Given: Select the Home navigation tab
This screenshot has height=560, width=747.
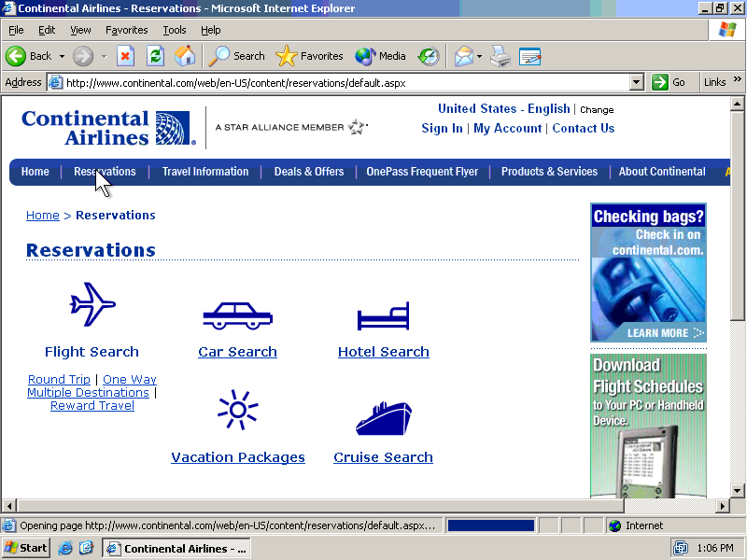Looking at the screenshot, I should coord(35,172).
